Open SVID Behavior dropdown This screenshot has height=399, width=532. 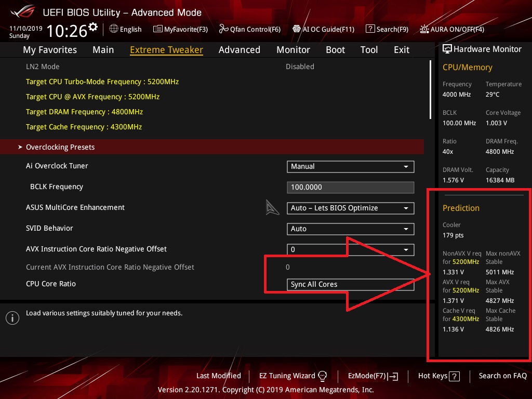tap(350, 229)
